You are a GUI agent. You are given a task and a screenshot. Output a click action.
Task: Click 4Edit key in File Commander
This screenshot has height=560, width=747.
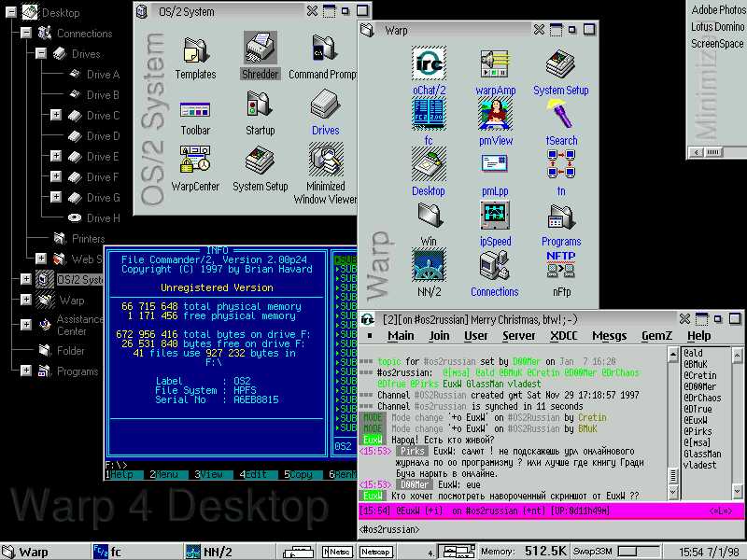tap(258, 474)
